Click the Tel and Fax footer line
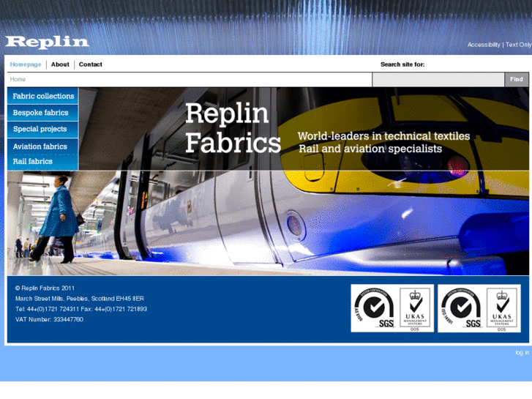Viewport: 532px width, 399px height. click(81, 309)
